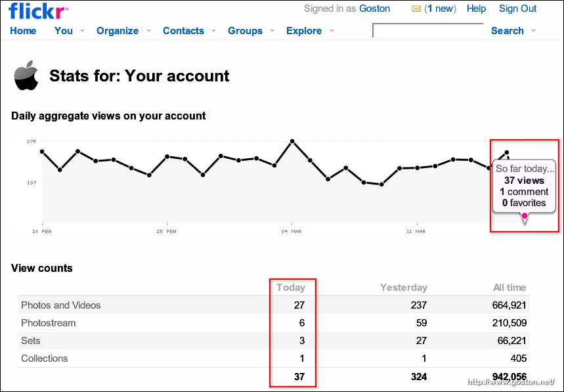
Task: Open the Goston profile link
Action: pos(374,9)
